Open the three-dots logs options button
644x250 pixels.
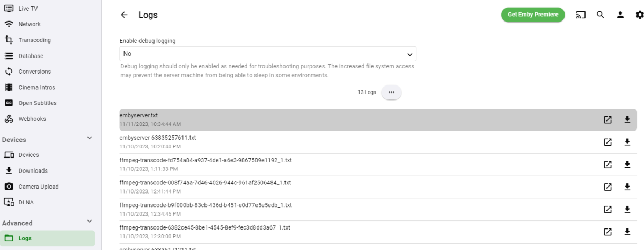pos(391,92)
